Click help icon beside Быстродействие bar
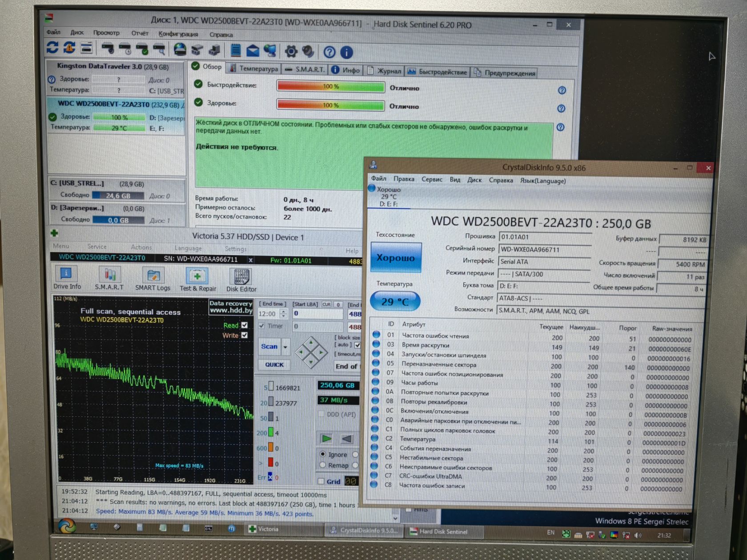This screenshot has width=747, height=560. click(562, 90)
